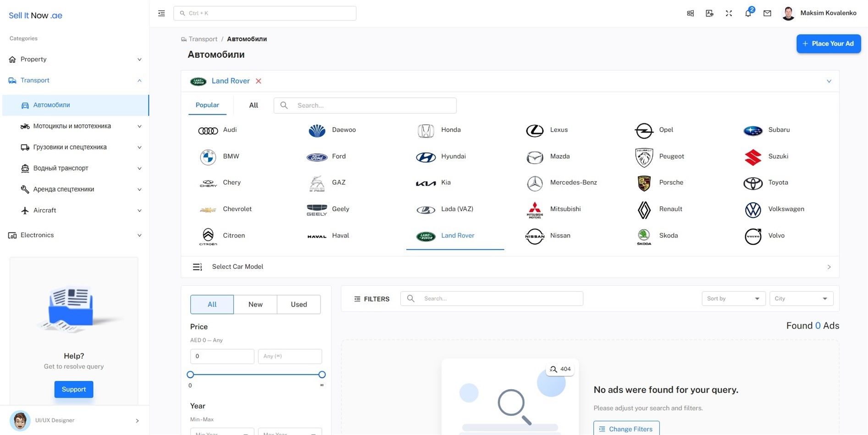Collapse sidebar with hamburger menu icon
Viewport: 868px width, 435px height.
pos(161,13)
